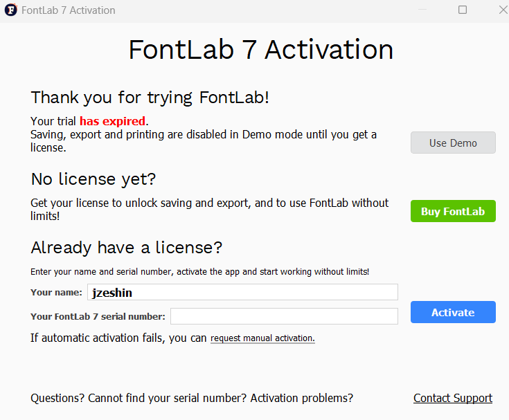This screenshot has height=420, width=509.
Task: Click the "Already have a license?" heading
Action: (126, 248)
